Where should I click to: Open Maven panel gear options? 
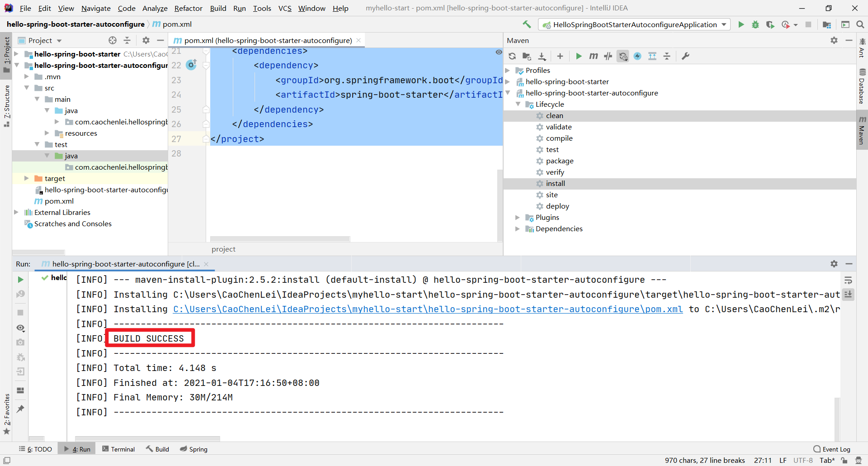(834, 40)
